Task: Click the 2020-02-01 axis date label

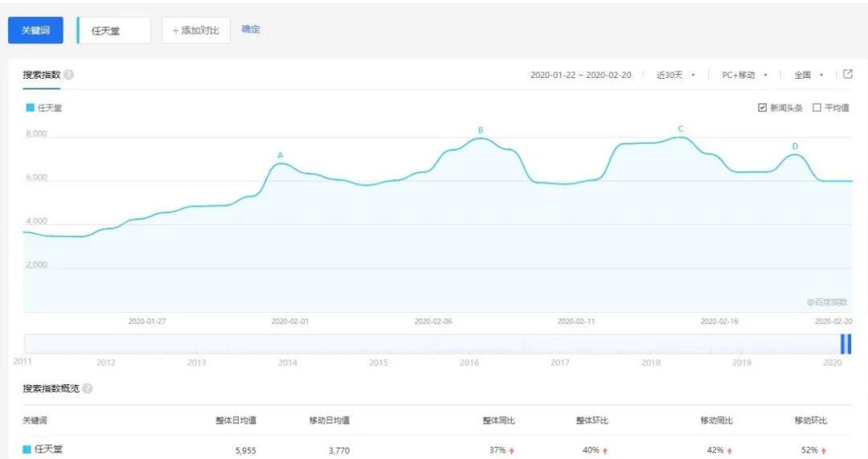Action: [x=290, y=321]
